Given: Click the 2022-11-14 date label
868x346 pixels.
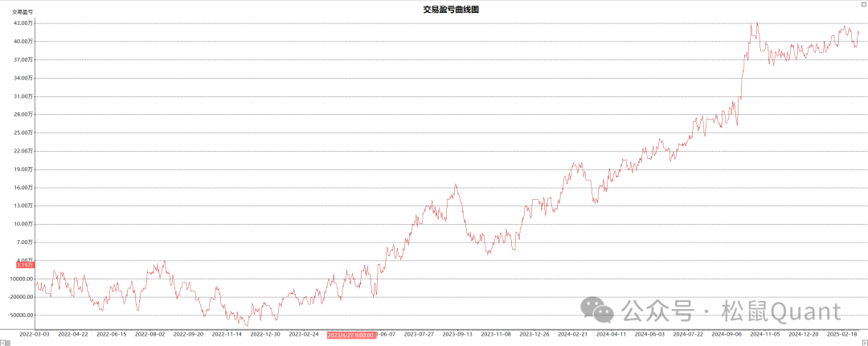Looking at the screenshot, I should (227, 333).
